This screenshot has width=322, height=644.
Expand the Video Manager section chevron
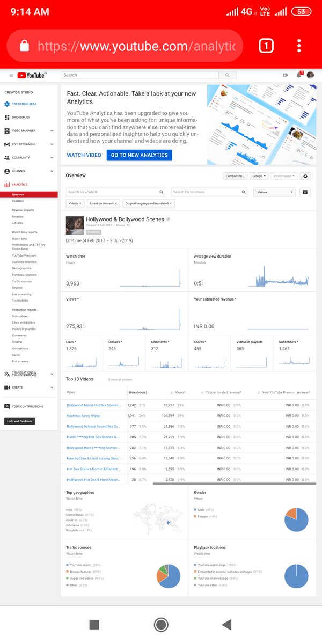pos(52,130)
